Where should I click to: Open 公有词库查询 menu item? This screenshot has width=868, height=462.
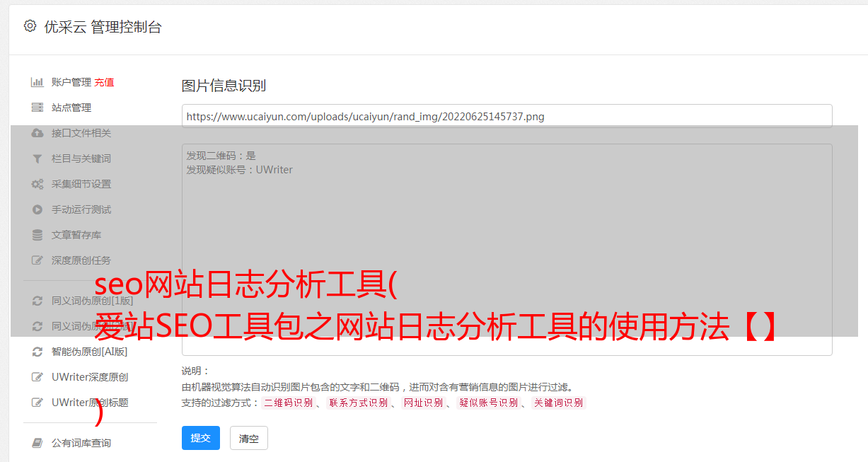[x=81, y=443]
